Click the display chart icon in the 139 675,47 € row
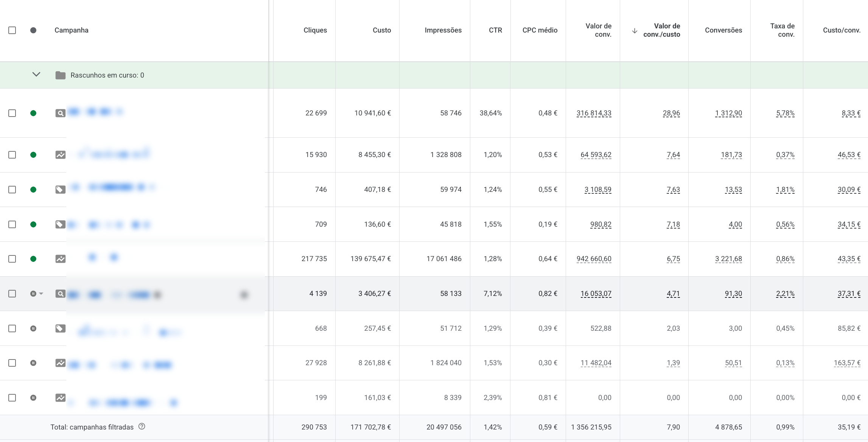 coord(61,259)
